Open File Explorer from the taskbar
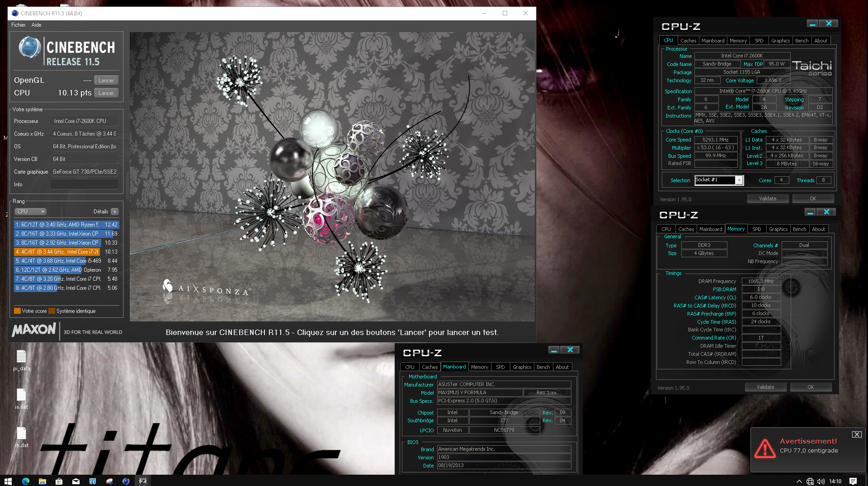868x486 pixels. tap(42, 481)
